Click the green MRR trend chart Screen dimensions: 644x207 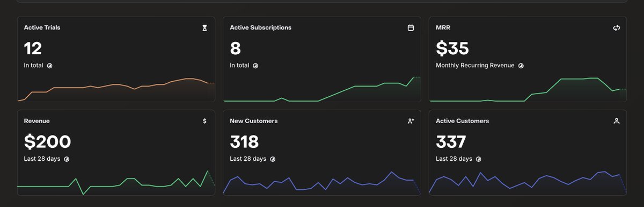coord(528,89)
